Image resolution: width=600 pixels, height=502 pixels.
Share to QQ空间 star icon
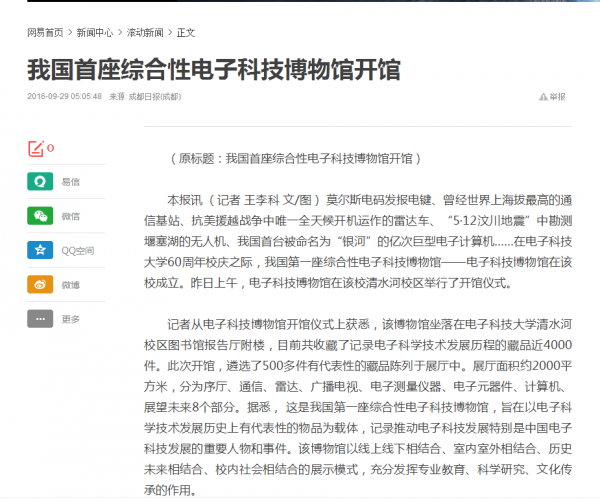click(40, 250)
